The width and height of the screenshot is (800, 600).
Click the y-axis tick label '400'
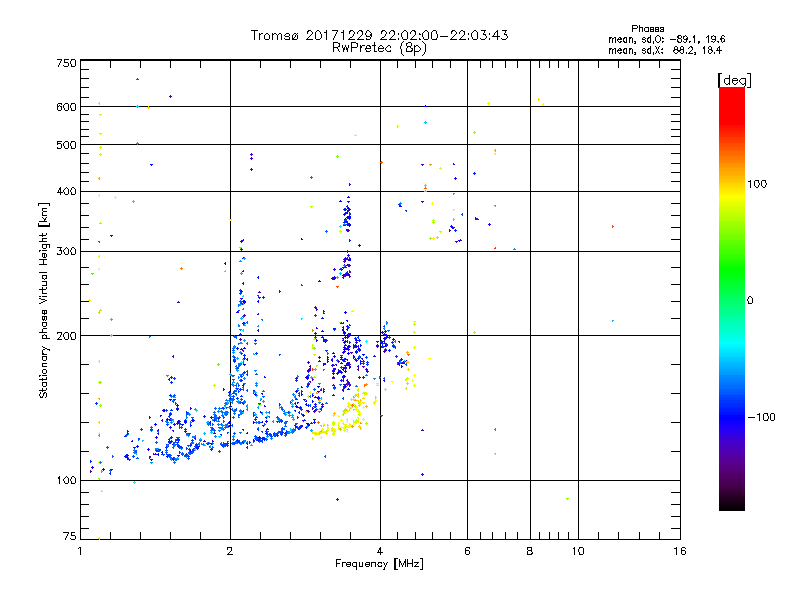point(66,191)
